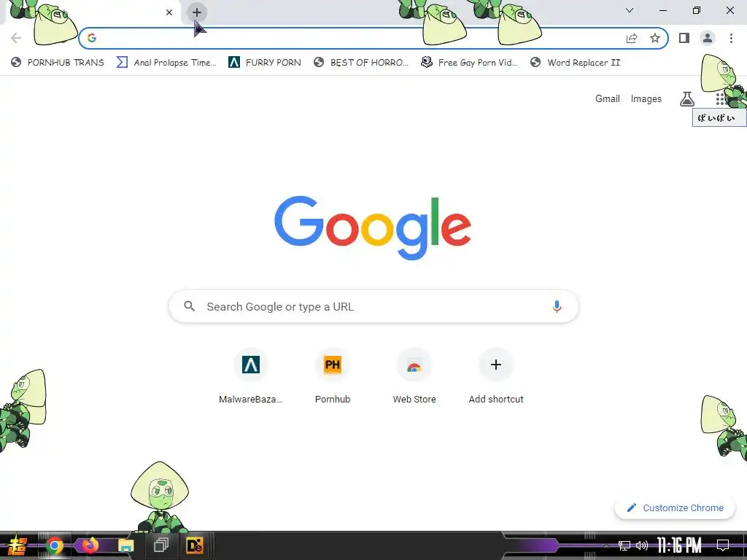This screenshot has width=747, height=560.
Task: Open Customize Chrome
Action: tap(675, 507)
